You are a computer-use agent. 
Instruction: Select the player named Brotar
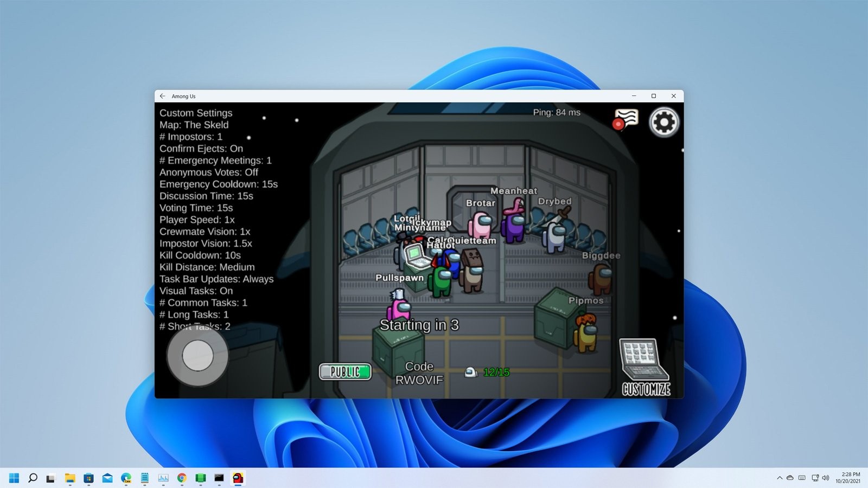pyautogui.click(x=481, y=225)
